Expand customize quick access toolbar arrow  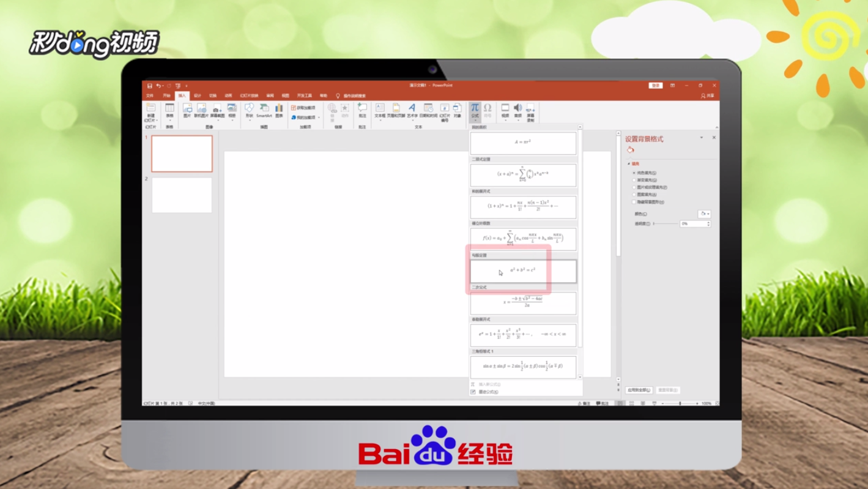pos(187,86)
